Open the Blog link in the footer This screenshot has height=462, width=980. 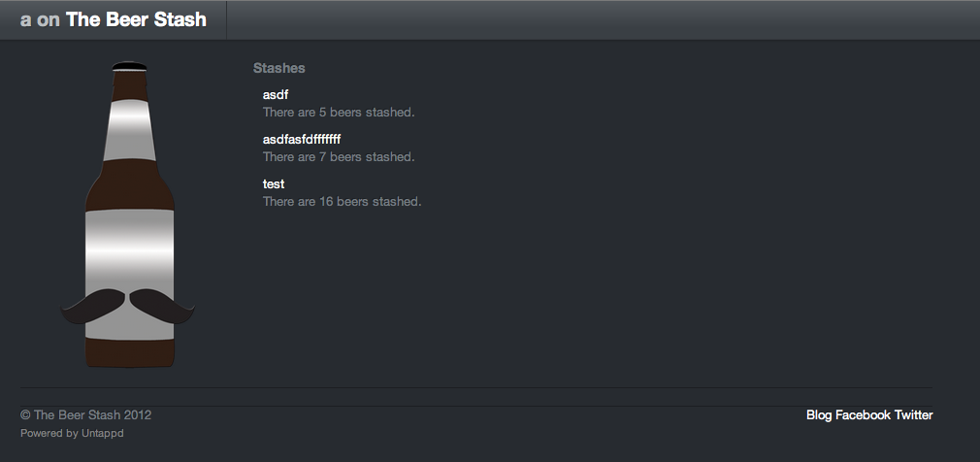[819, 415]
